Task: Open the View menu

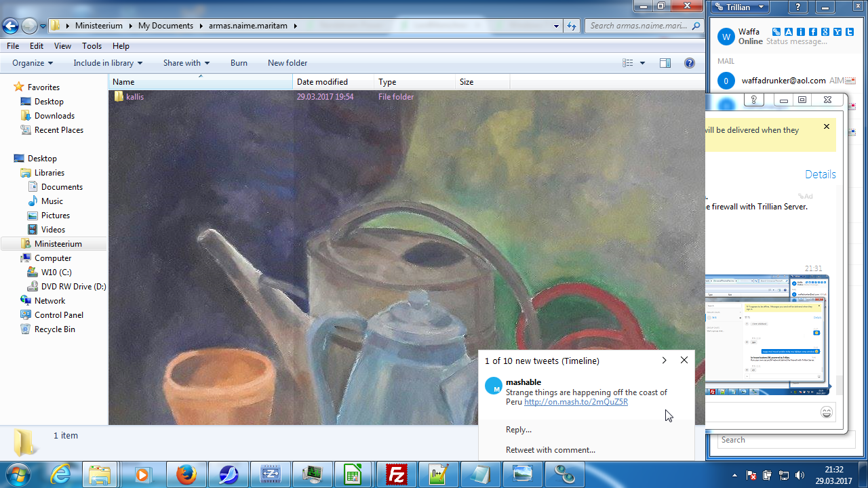Action: 62,46
